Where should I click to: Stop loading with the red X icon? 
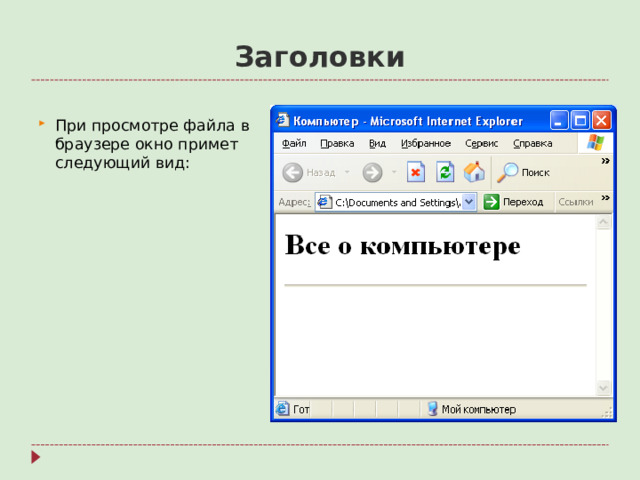[416, 172]
